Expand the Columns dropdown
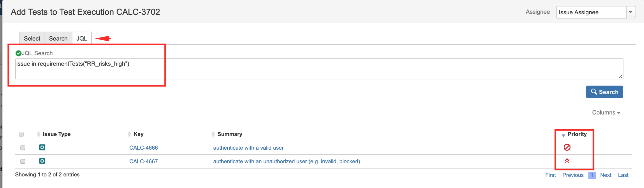The height and width of the screenshot is (188, 644). pyautogui.click(x=606, y=113)
